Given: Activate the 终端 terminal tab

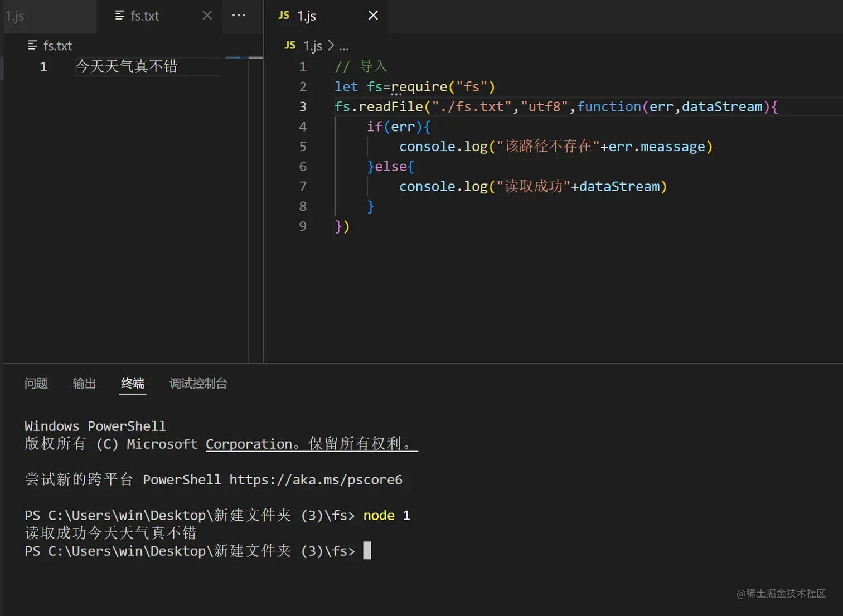Looking at the screenshot, I should 132,384.
